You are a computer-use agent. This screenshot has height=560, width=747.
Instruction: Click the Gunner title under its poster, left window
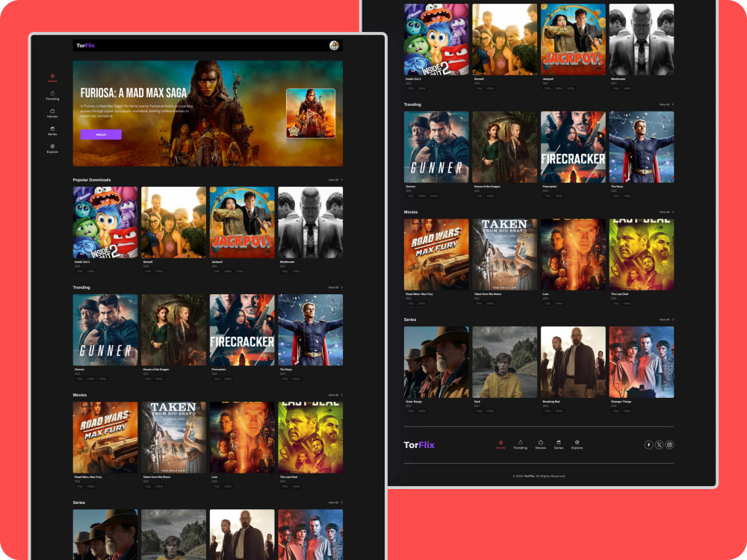(x=80, y=369)
